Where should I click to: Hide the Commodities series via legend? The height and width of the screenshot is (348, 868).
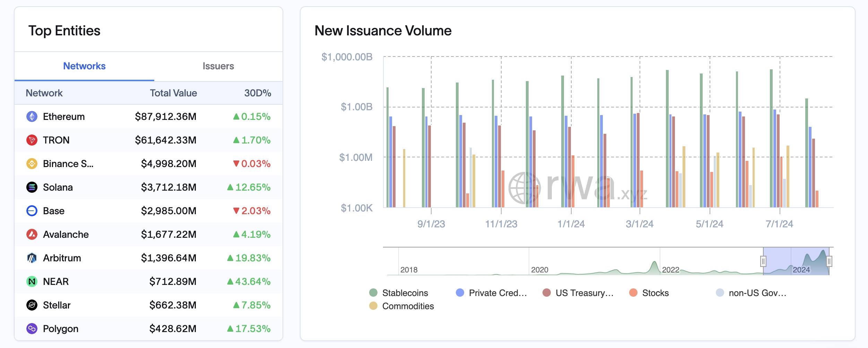[401, 306]
